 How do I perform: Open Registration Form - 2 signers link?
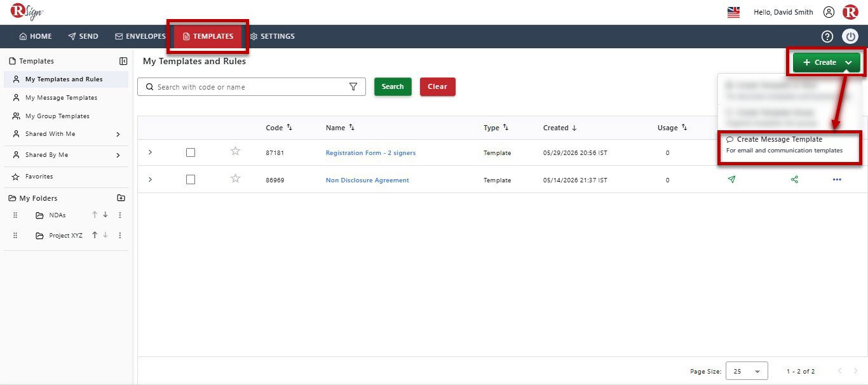370,153
